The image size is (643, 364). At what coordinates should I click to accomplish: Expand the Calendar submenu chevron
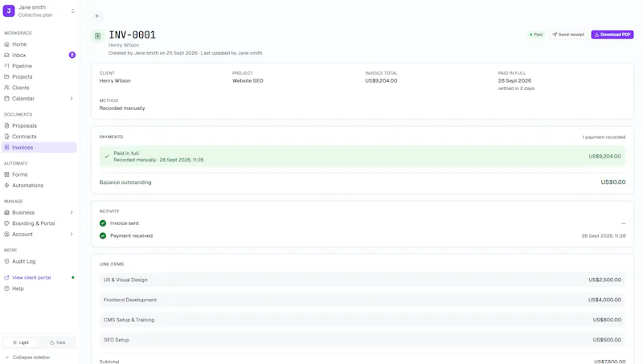pyautogui.click(x=72, y=98)
